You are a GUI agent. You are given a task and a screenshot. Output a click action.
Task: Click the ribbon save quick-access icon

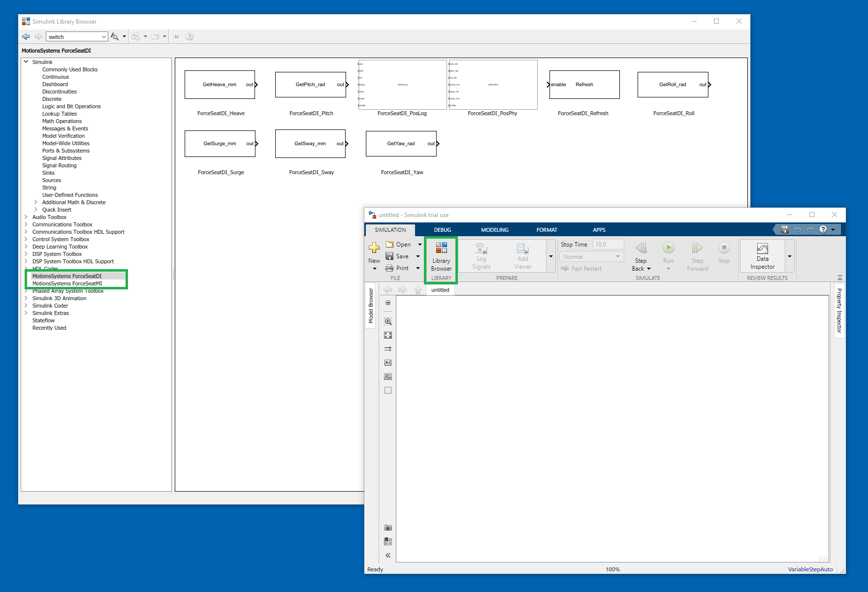point(785,229)
